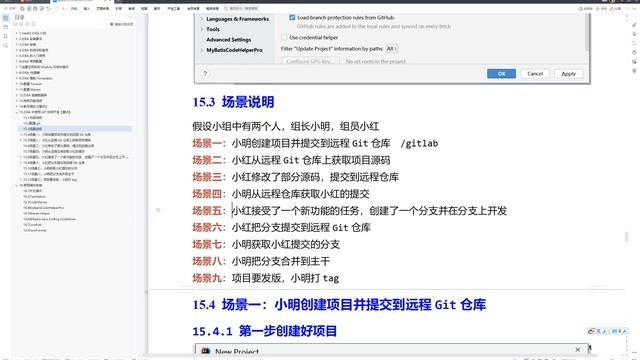Viewport: 640px width, 360px height.
Task: Switch to the 审阅 ribbon tab
Action: pyautogui.click(x=131, y=9)
